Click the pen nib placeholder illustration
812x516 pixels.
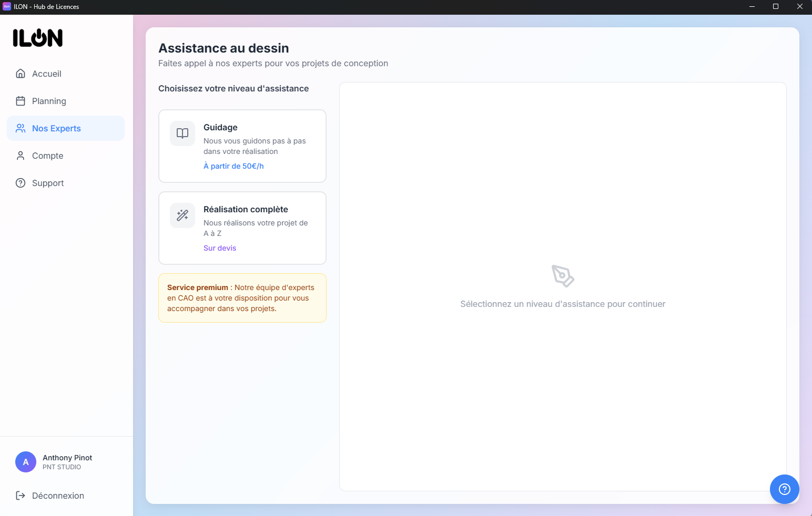click(563, 277)
